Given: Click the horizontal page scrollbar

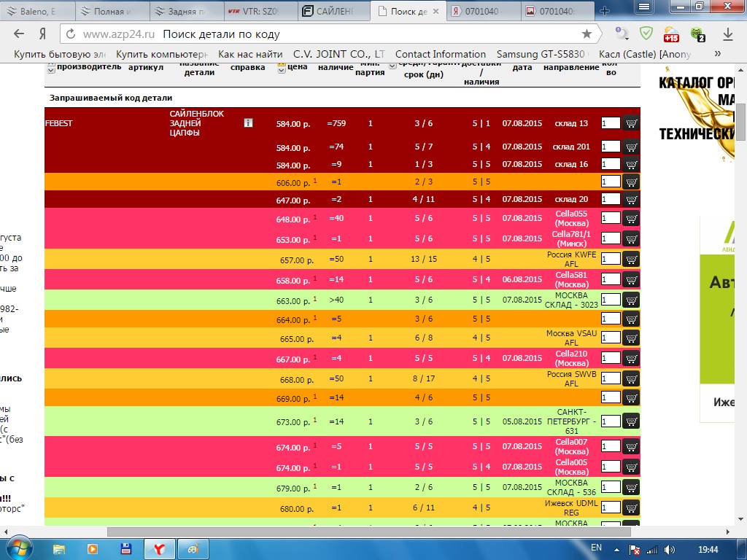Looking at the screenshot, I should coord(365,532).
